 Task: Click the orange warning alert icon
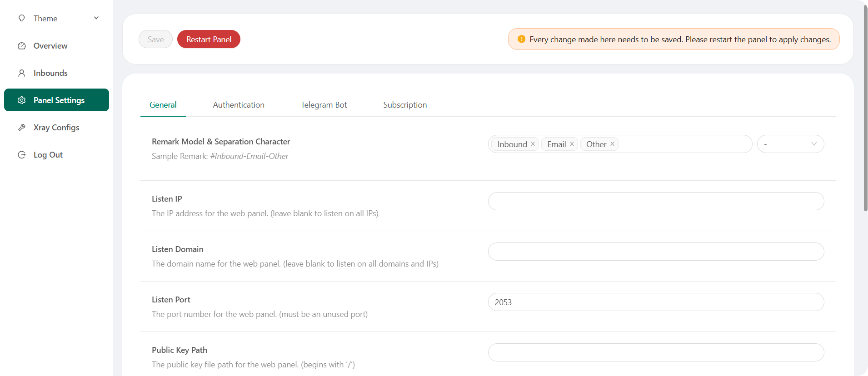click(x=521, y=39)
